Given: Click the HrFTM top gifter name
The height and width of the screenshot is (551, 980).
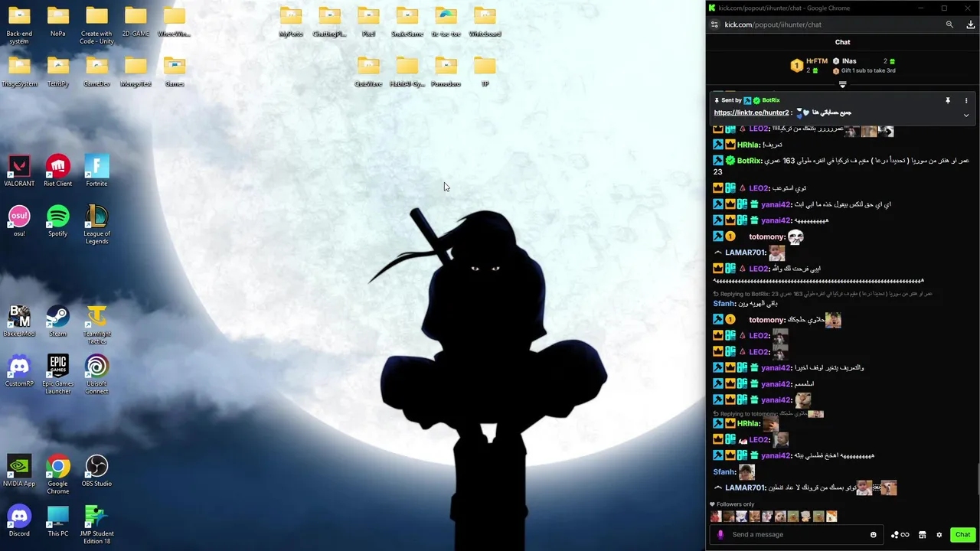Looking at the screenshot, I should [x=817, y=61].
